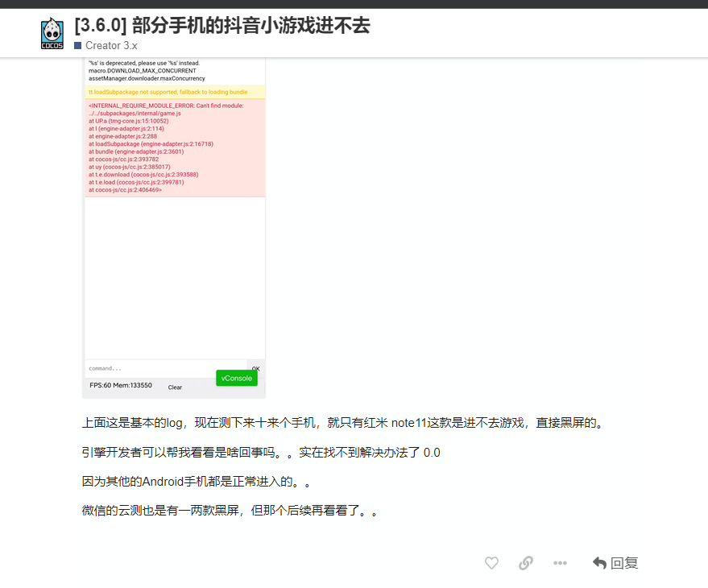Click green vConsole button in screenshot
This screenshot has height=588, width=708.
[237, 378]
